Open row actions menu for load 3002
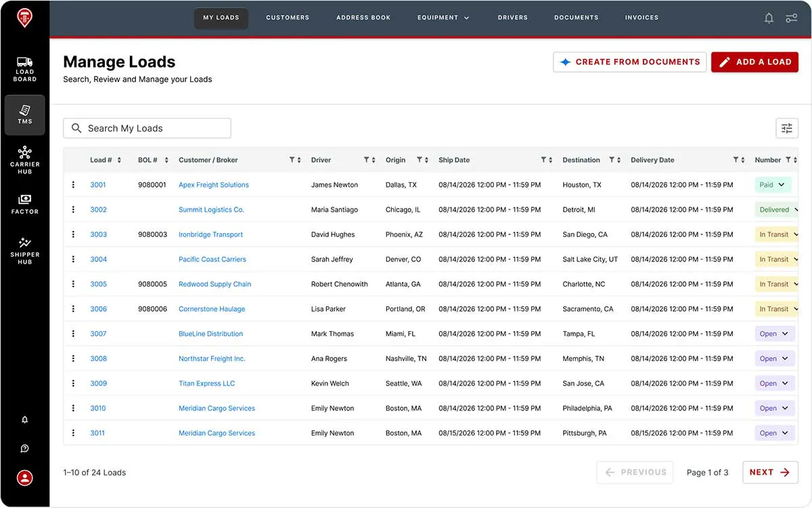 (73, 209)
